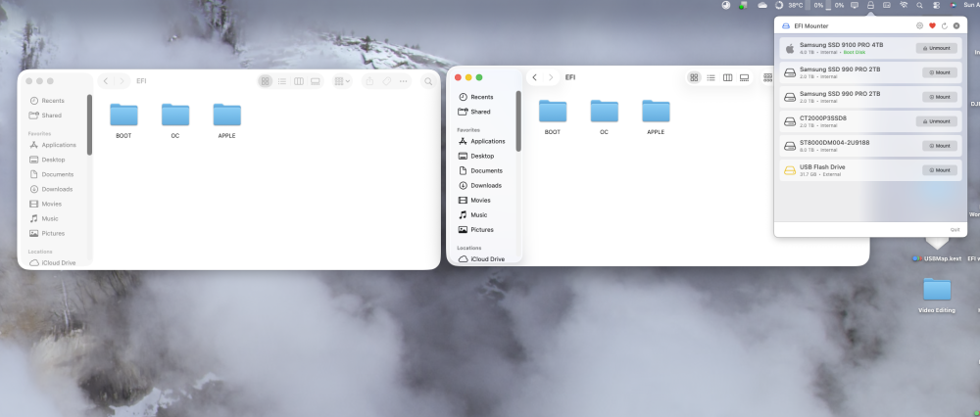Click search icon in inactive Finder window
Screen dimensions: 980x417
[428, 81]
